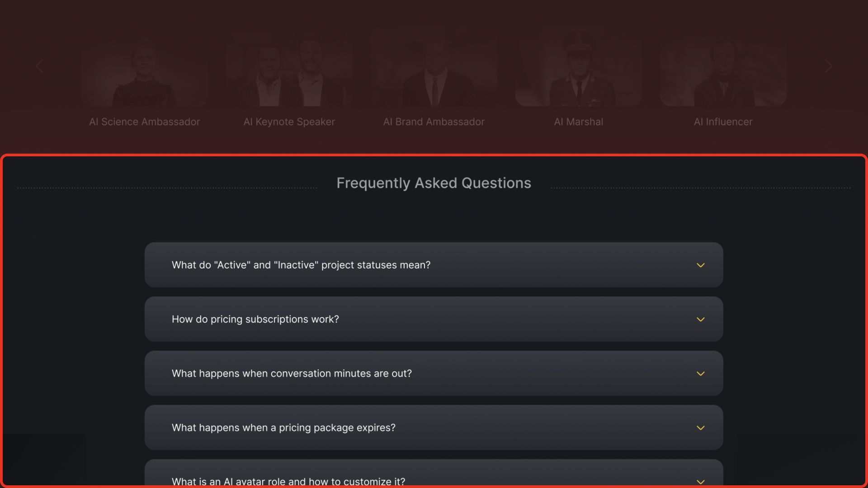Viewport: 868px width, 488px height.
Task: Open the AI Science Ambassador avatar thumbnail
Action: (145, 70)
